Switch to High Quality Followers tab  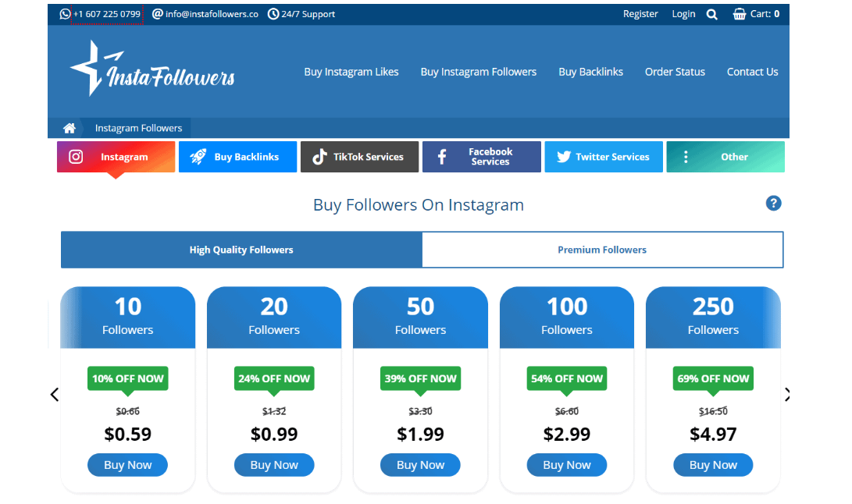tap(241, 250)
